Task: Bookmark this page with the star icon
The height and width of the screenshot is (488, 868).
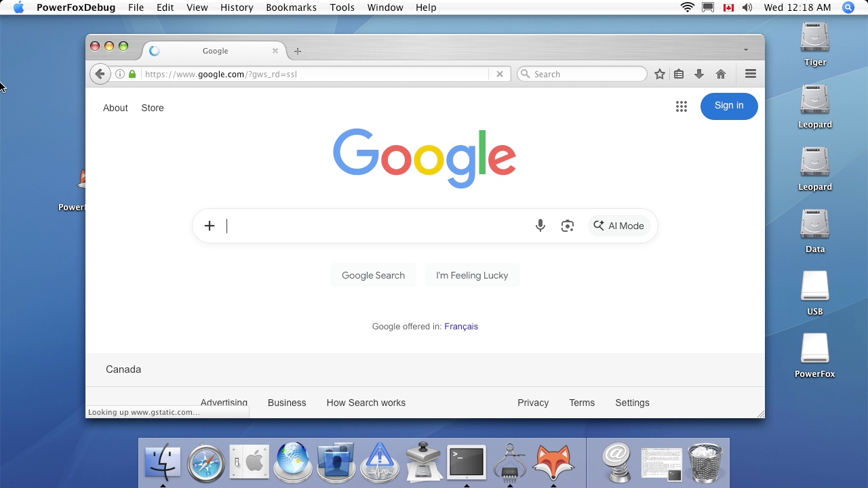Action: (x=660, y=74)
